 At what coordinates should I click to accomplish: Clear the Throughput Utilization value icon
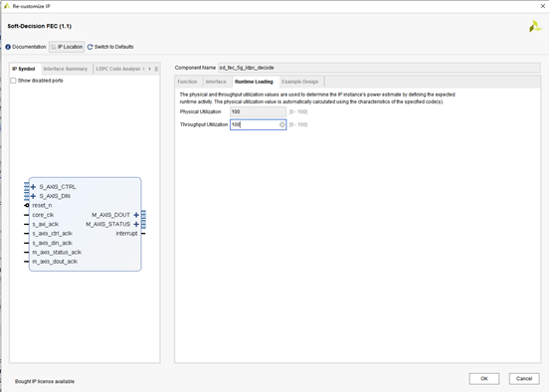[281, 124]
